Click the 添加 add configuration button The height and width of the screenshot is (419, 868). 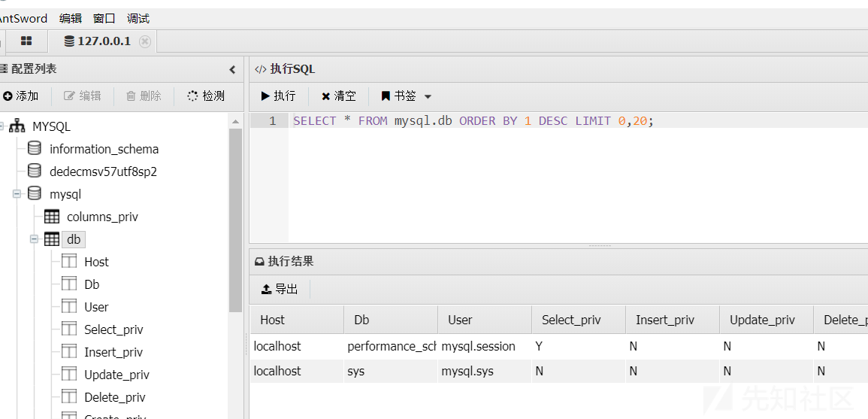(20, 96)
